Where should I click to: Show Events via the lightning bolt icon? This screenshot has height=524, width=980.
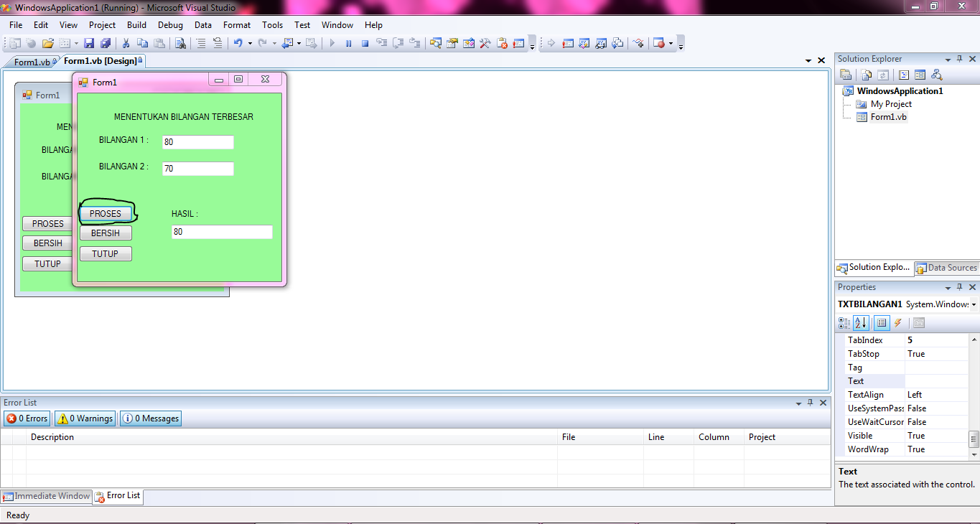tap(897, 323)
